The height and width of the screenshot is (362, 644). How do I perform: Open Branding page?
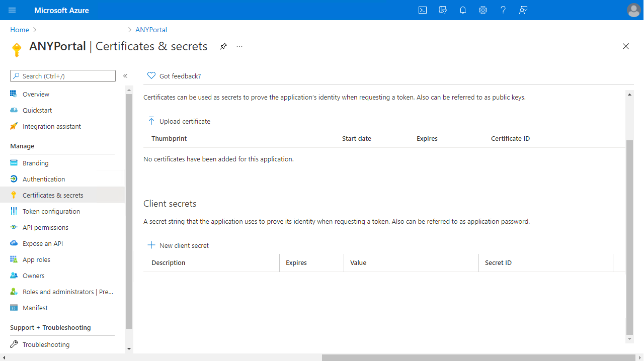(x=35, y=163)
